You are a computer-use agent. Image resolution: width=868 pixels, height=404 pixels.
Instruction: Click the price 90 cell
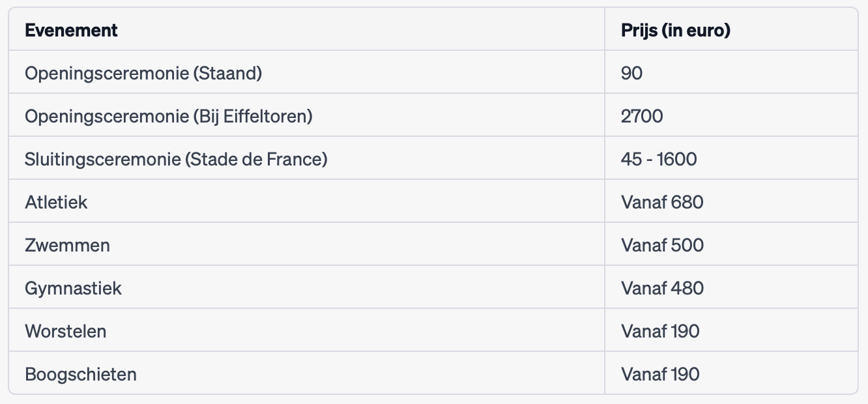tap(632, 73)
